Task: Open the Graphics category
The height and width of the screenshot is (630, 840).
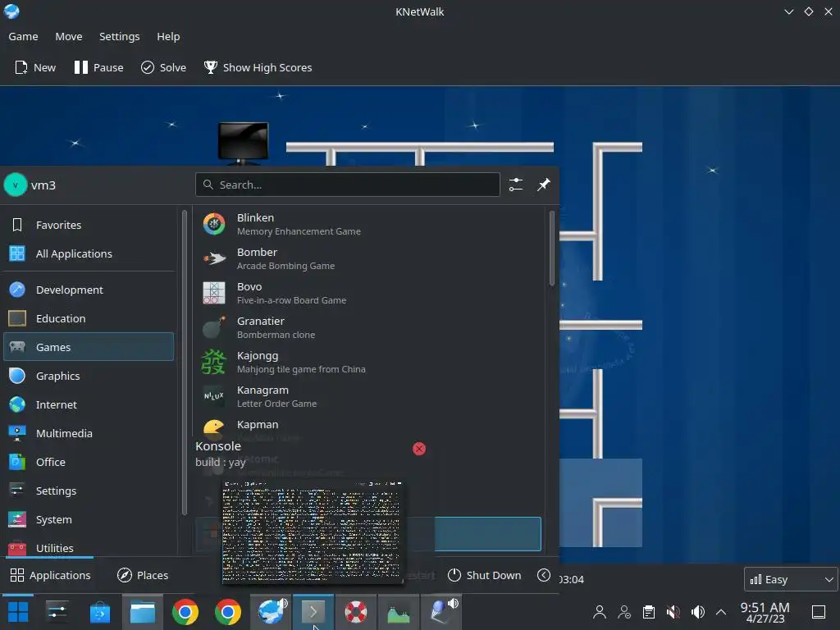Action: pos(89,376)
